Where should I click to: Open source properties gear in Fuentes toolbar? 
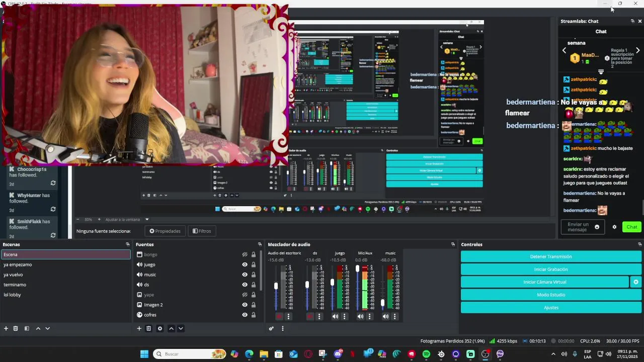[x=160, y=328]
